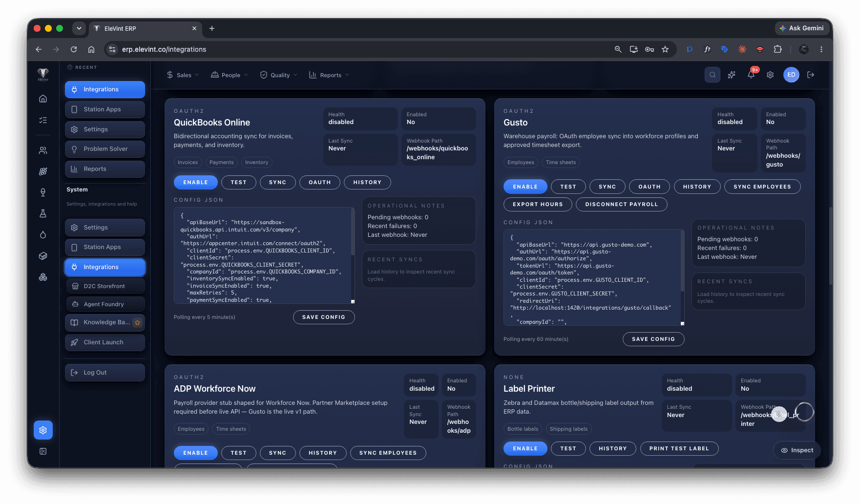This screenshot has width=860, height=504.
Task: Expand the Quality dropdown menu
Action: (278, 75)
